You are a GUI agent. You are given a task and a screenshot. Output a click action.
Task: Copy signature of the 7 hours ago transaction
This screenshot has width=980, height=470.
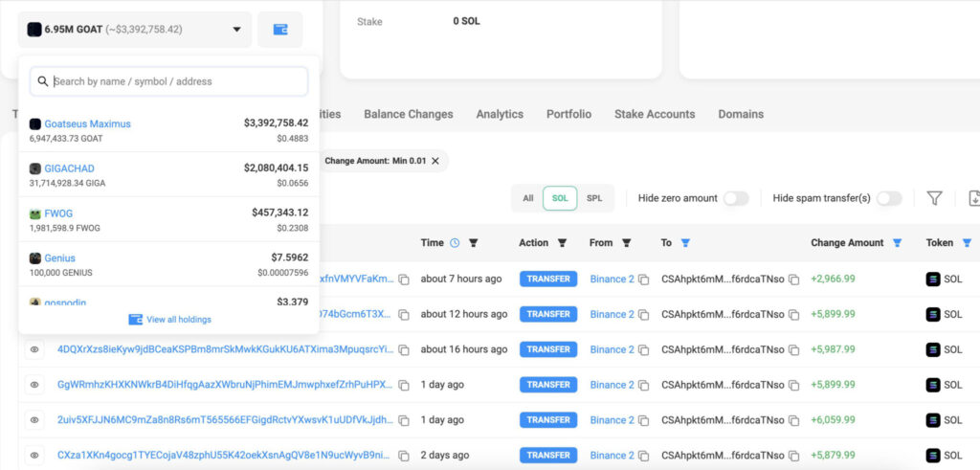coord(404,280)
